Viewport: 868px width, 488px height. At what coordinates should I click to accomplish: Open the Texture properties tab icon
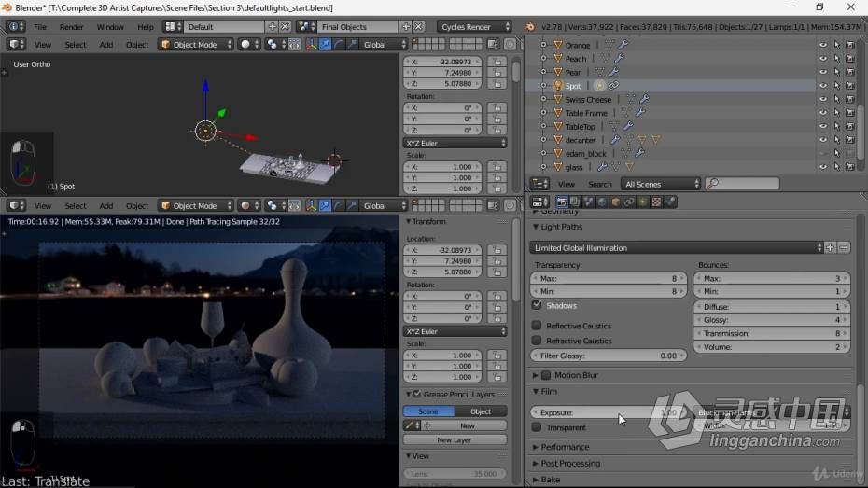[656, 202]
